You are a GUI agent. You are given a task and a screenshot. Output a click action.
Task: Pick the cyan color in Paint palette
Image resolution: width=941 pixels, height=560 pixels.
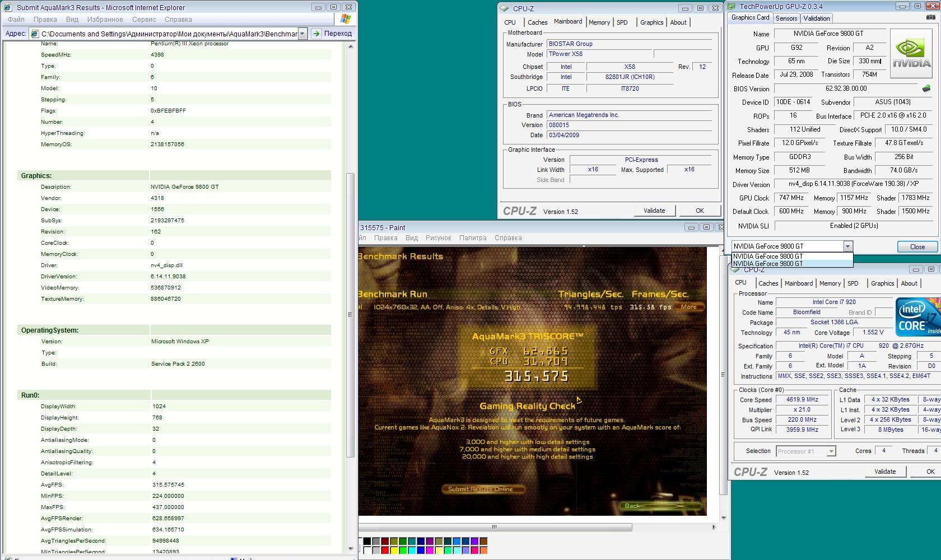(x=412, y=550)
